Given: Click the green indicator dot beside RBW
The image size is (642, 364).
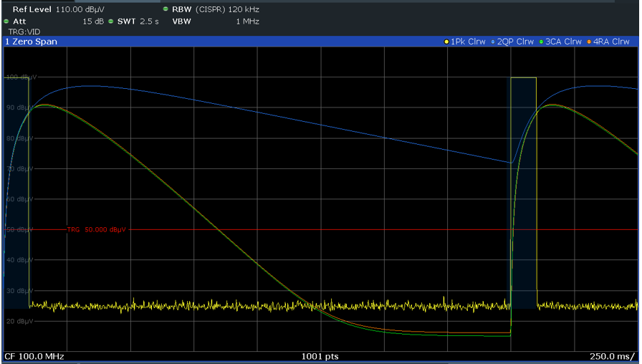Looking at the screenshot, I should pos(166,9).
